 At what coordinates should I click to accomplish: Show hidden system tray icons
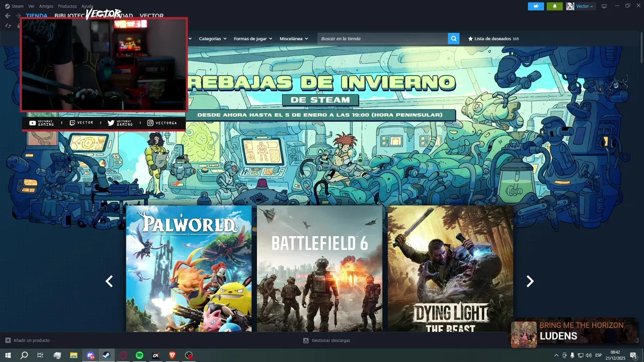[x=556, y=355]
